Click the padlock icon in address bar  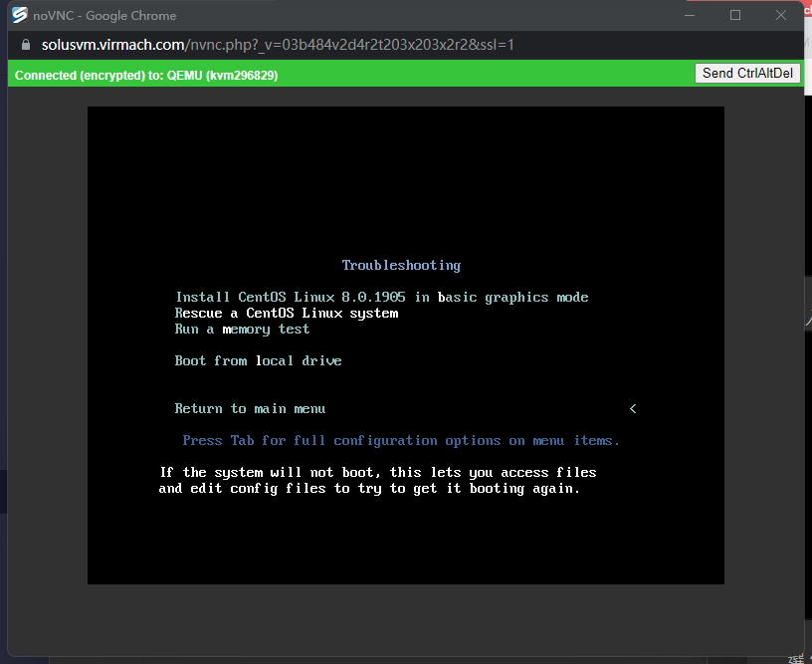(26, 45)
